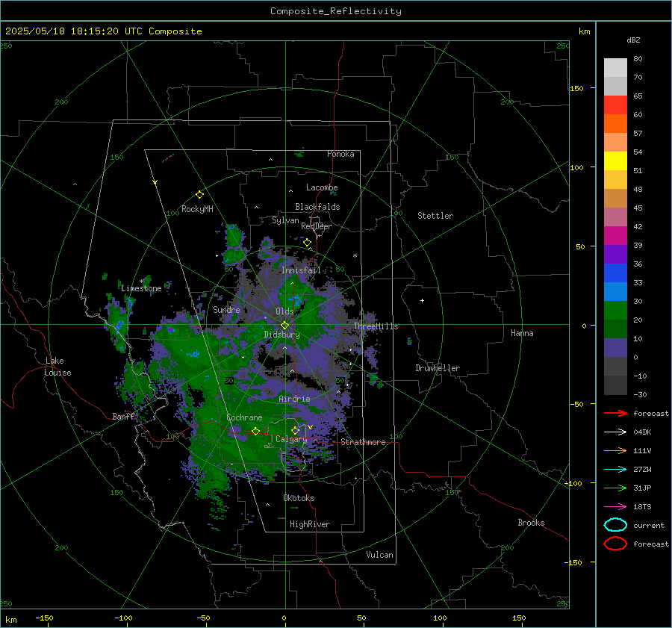Click the yellow diamond marker below Cochrane
This screenshot has width=672, height=628.
tap(255, 432)
